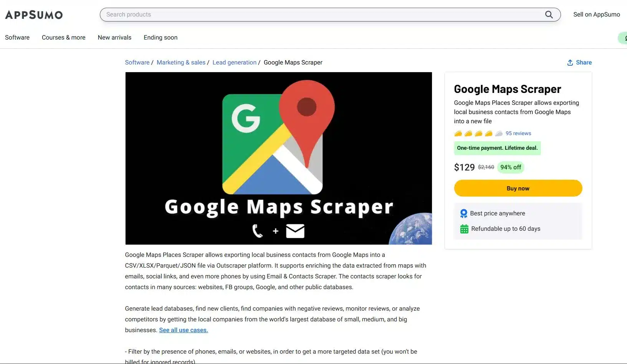Open the Ending soon page

coord(160,38)
